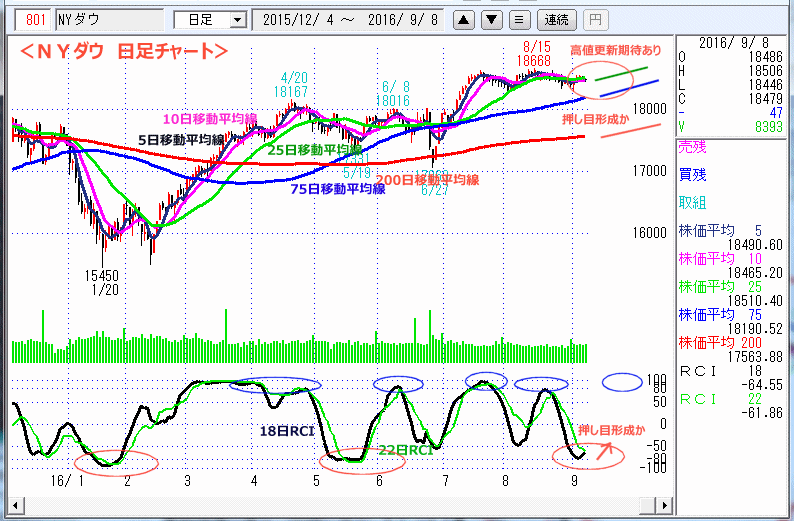
Task: Click the down triangle button in toolbar
Action: point(492,19)
